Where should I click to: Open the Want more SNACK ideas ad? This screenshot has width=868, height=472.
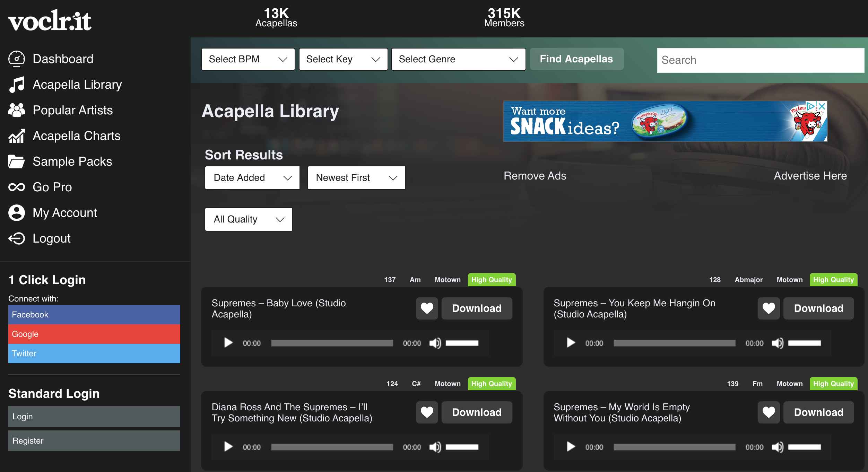click(x=665, y=121)
